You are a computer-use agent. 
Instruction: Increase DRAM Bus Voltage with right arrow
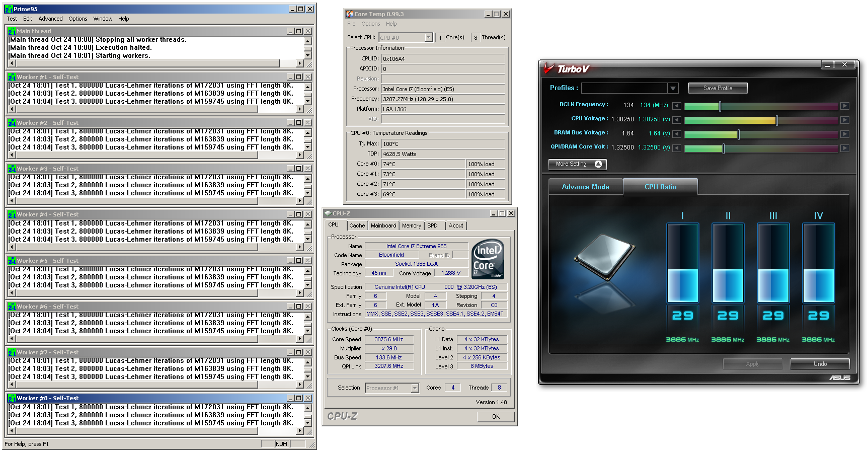(845, 134)
